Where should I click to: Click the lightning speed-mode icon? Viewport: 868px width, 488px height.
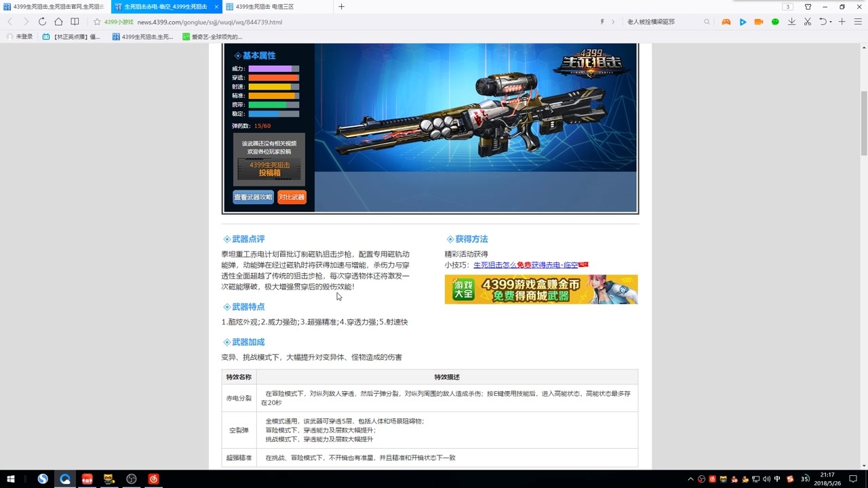coord(602,22)
